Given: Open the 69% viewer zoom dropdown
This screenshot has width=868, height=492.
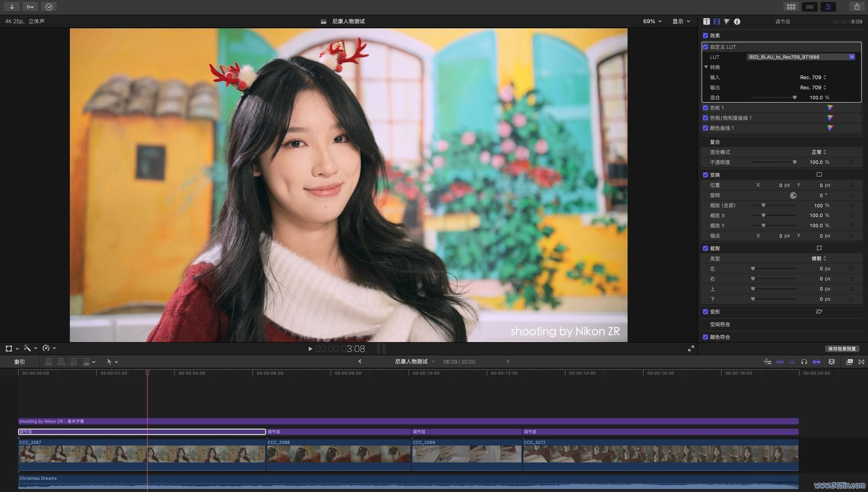Looking at the screenshot, I should click(x=652, y=21).
